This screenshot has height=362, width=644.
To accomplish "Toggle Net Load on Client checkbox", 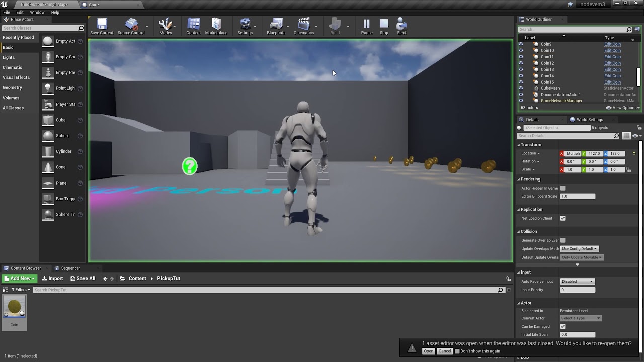I will pyautogui.click(x=563, y=218).
